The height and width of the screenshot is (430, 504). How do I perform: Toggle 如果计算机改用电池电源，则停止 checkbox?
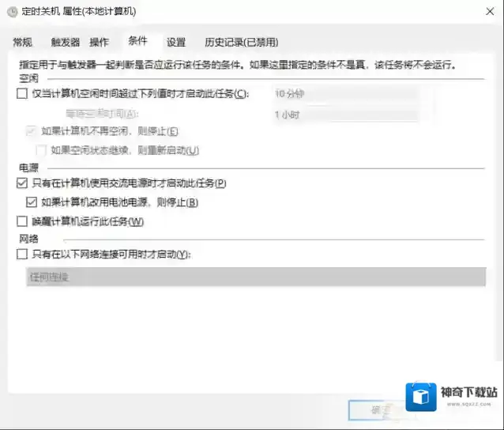tap(32, 202)
